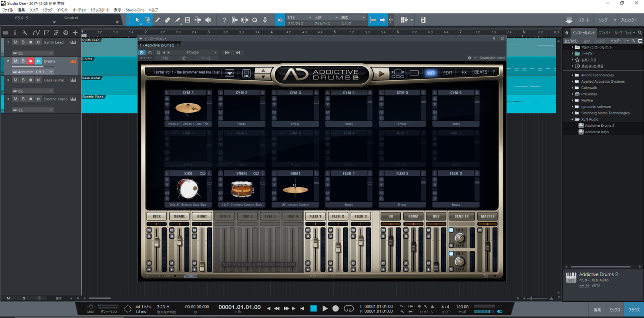
Task: Click the question mark help icon in toolbar
Action: 225,20
